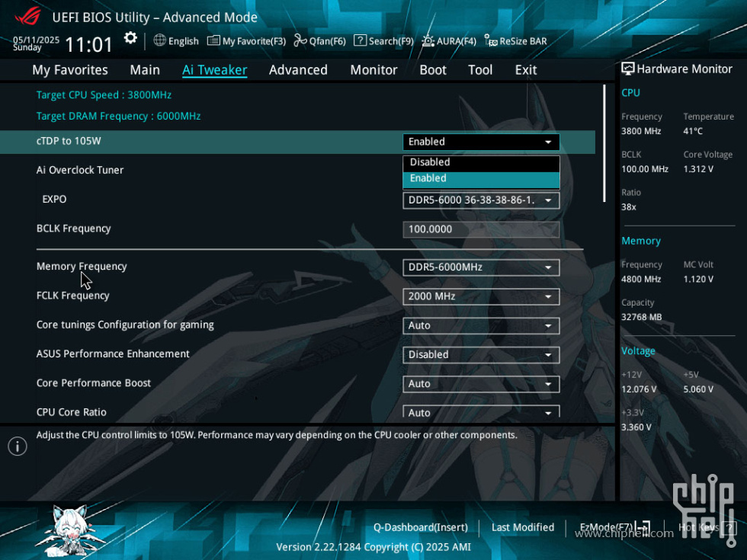Open ASUS Performance Enhancement dropdown
The image size is (747, 560).
pyautogui.click(x=481, y=355)
